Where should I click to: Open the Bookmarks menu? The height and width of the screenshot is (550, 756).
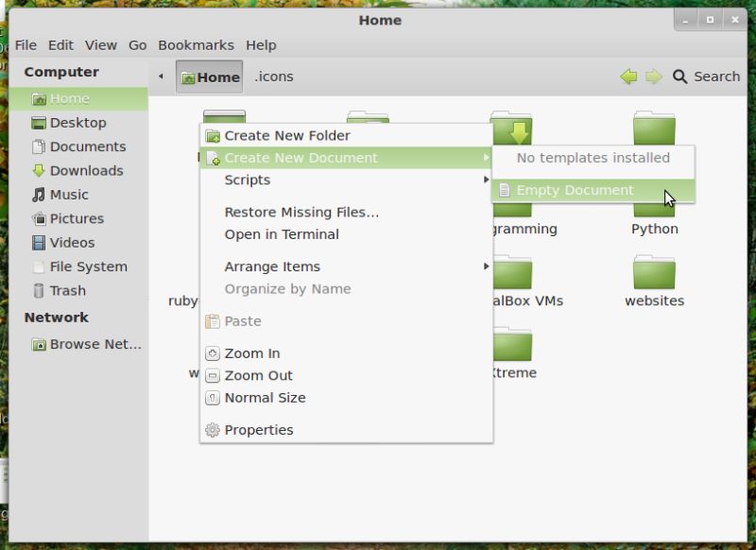(196, 44)
